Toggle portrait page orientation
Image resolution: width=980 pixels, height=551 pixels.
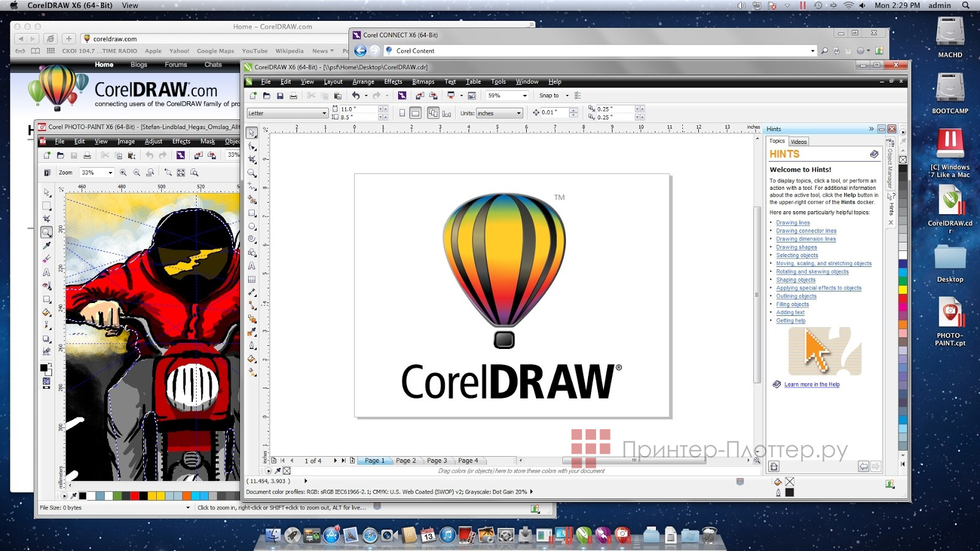point(402,113)
